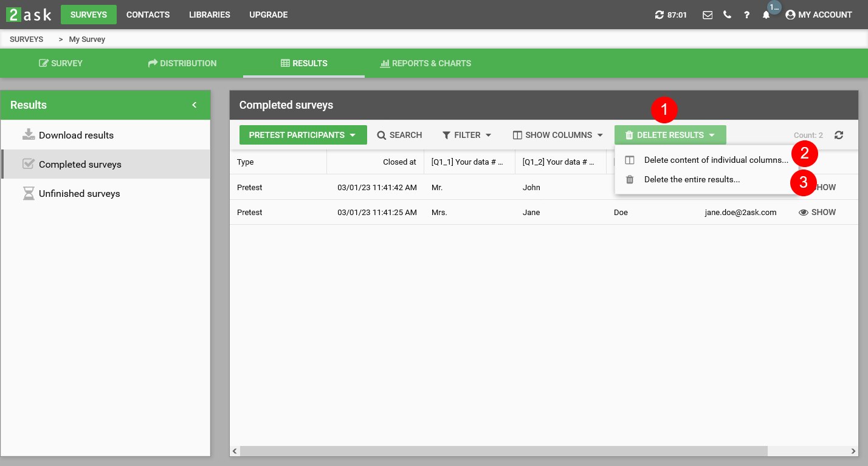Open the mail envelope icon in header
Image resolution: width=868 pixels, height=466 pixels.
[708, 15]
